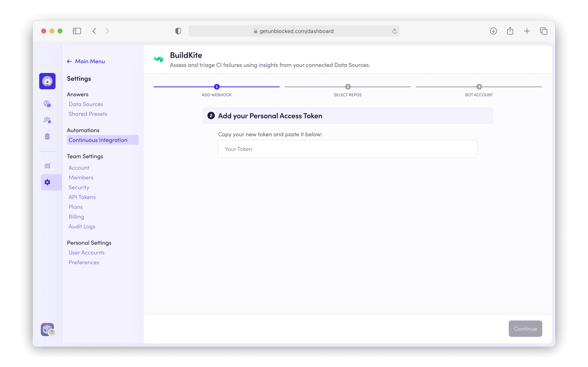The height and width of the screenshot is (367, 588).
Task: Open Data Sources settings
Action: pos(86,104)
